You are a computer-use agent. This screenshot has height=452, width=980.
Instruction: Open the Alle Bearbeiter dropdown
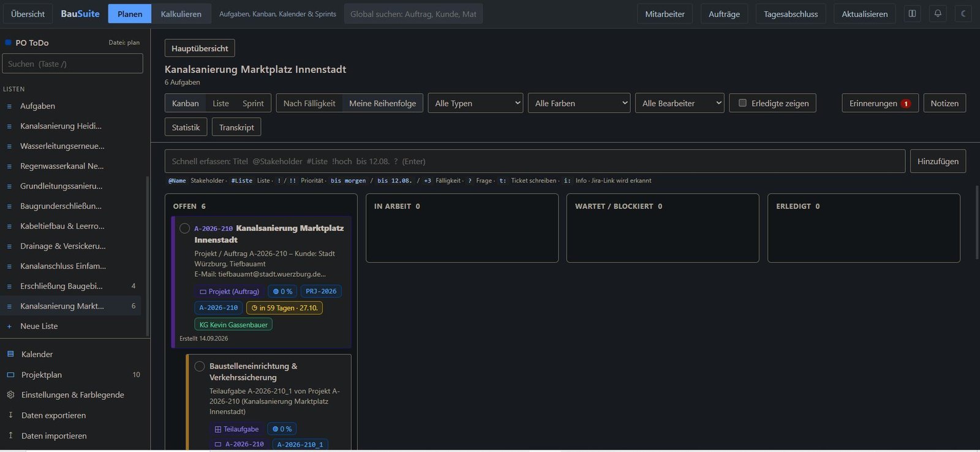pyautogui.click(x=680, y=103)
